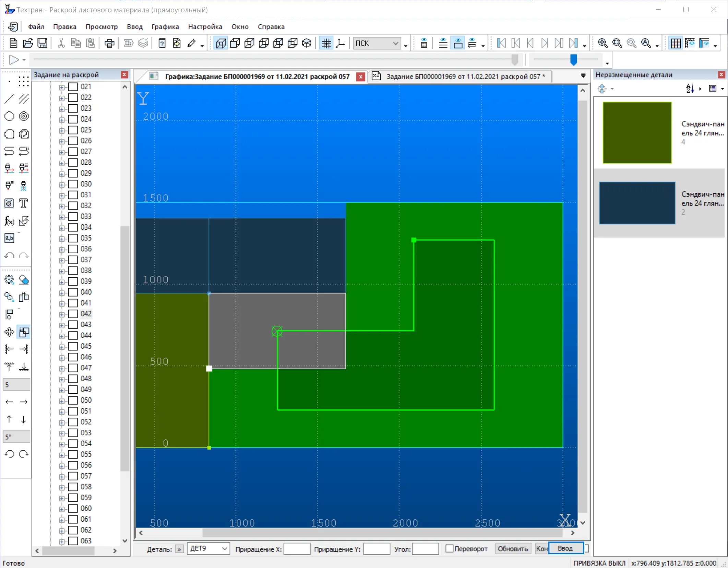Check the box for item 025
728x568 pixels.
73,130
